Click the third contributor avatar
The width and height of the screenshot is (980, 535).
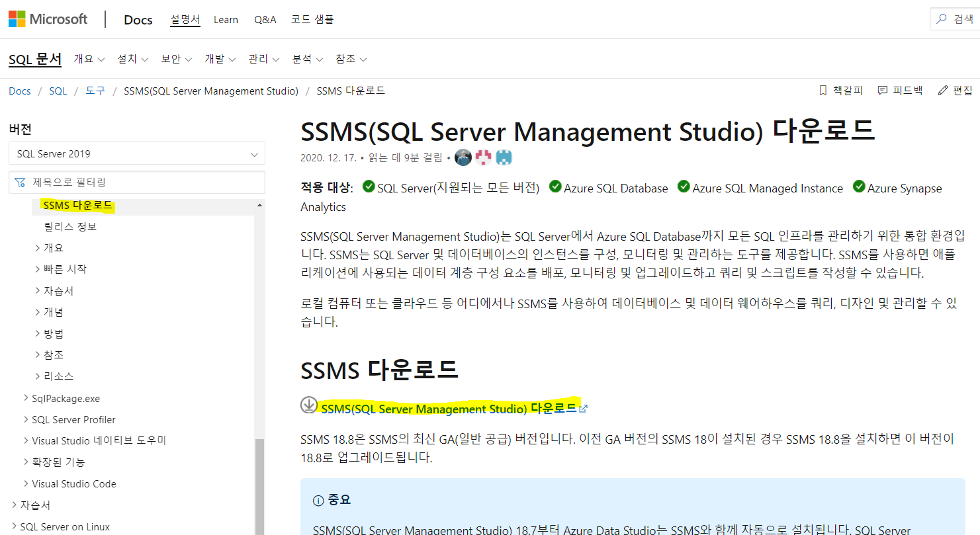pos(505,157)
